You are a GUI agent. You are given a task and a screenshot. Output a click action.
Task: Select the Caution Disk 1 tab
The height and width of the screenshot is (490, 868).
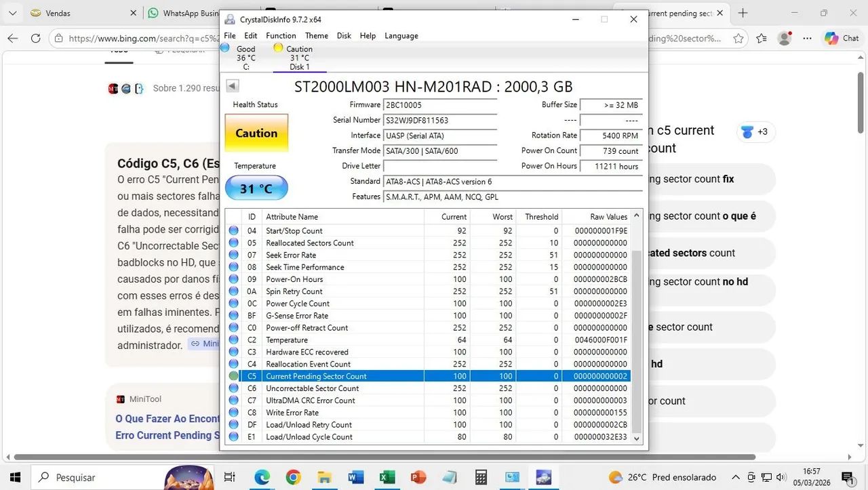pos(299,58)
